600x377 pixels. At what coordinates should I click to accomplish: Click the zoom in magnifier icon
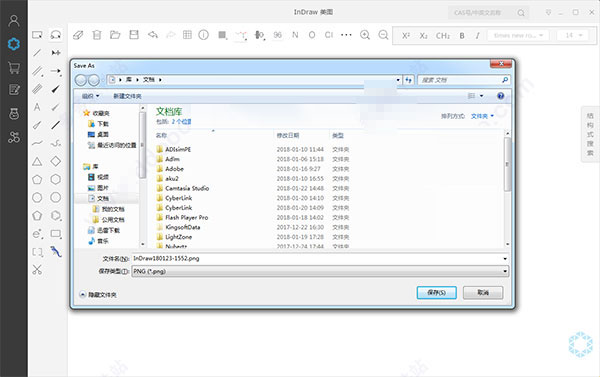(x=365, y=35)
